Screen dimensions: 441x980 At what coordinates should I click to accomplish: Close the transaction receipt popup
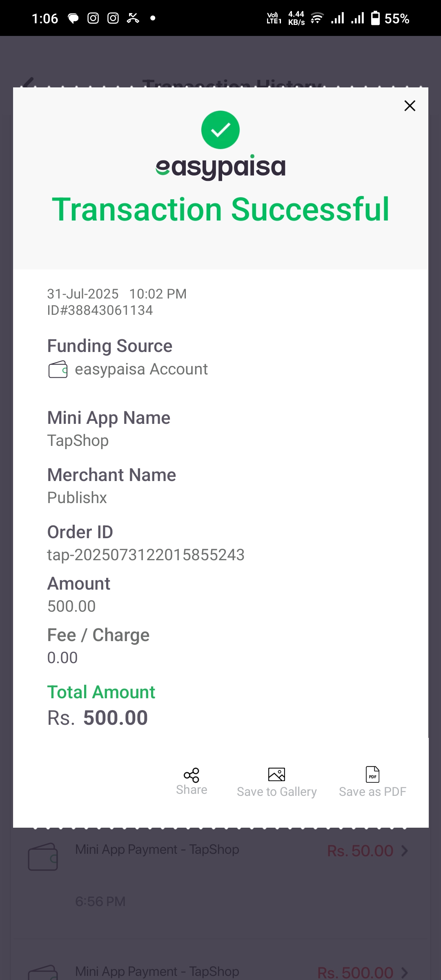(x=410, y=106)
